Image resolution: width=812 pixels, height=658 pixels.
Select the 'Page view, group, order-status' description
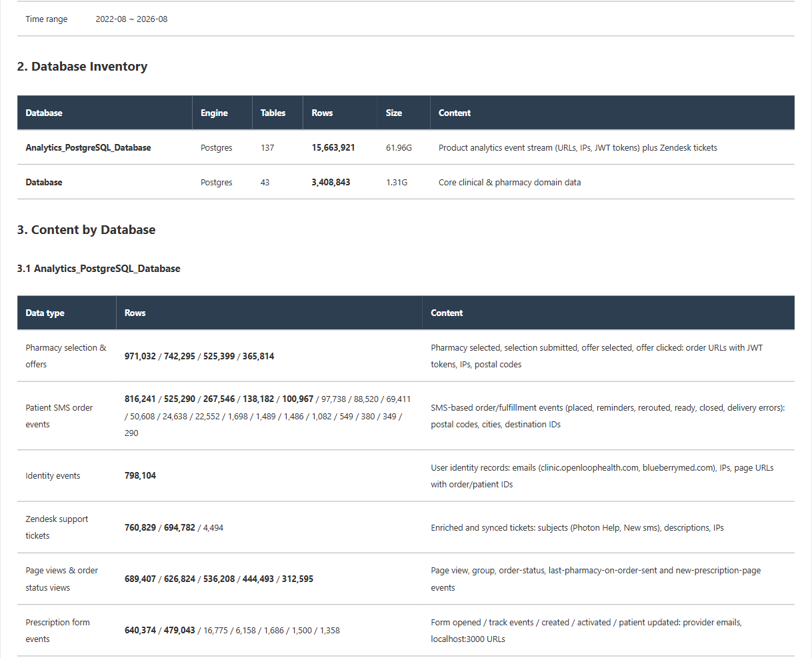click(x=596, y=579)
